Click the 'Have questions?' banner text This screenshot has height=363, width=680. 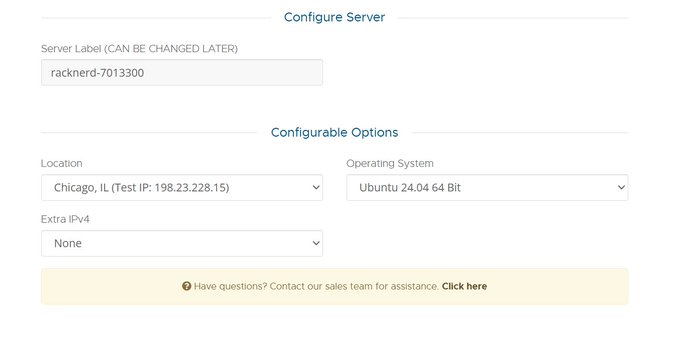[230, 286]
